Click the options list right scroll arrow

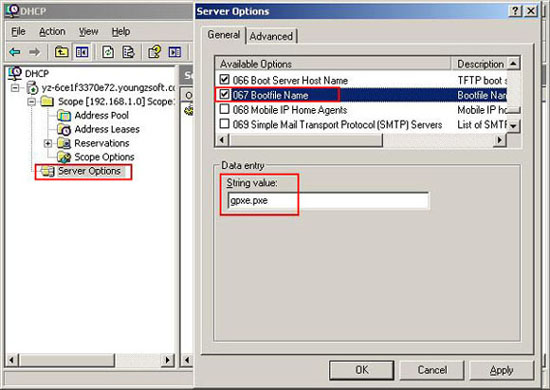coord(499,140)
